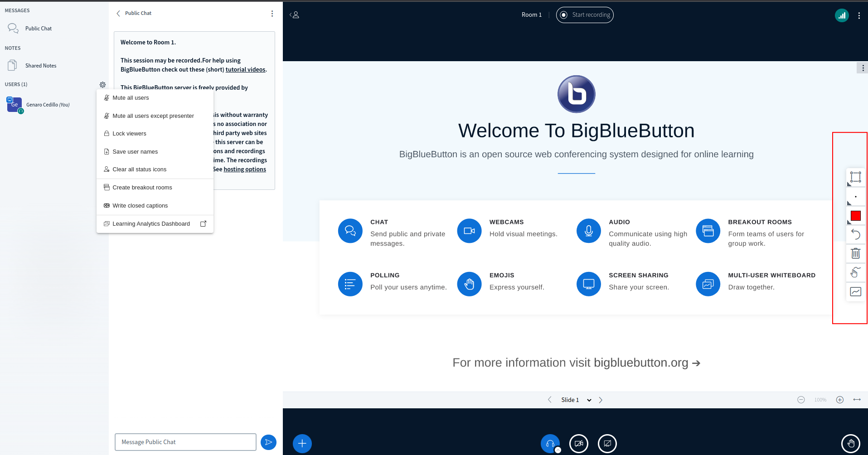This screenshot has width=868, height=455.
Task: Click the Chat feature icon on slide
Action: [x=350, y=231]
